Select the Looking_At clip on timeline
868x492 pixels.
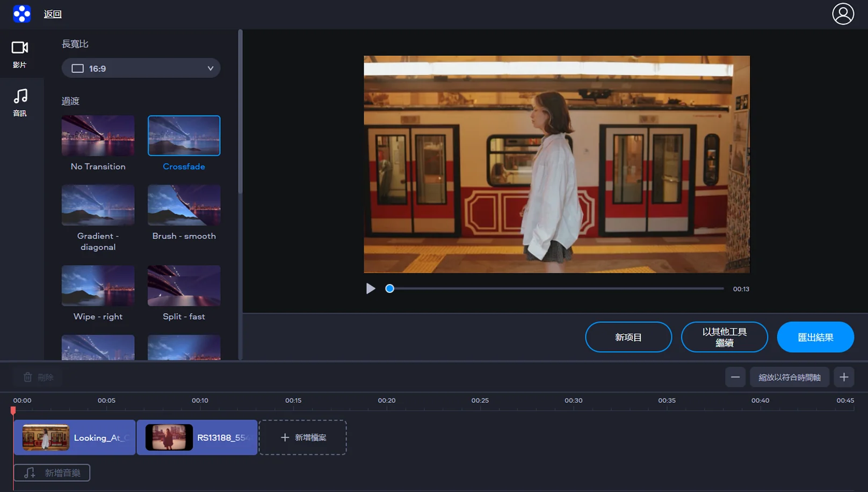click(x=75, y=438)
